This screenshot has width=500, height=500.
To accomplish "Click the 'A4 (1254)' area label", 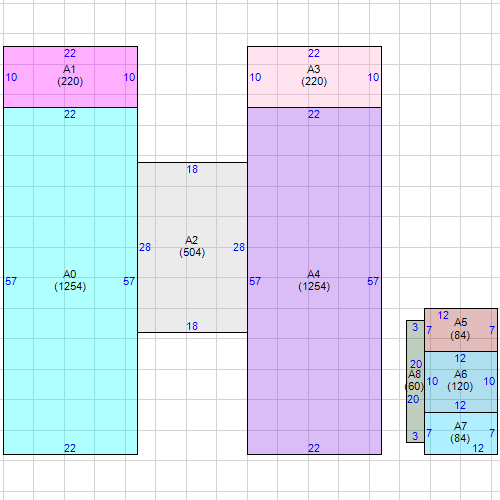I will coord(314,280).
